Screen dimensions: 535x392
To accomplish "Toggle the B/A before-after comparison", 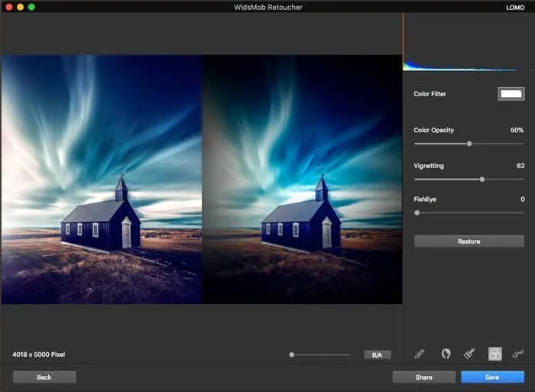I will [x=377, y=355].
